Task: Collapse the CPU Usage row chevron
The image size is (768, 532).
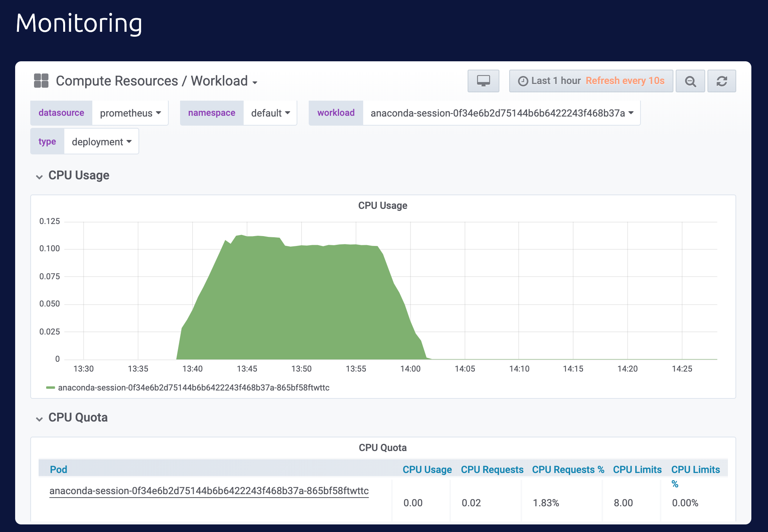Action: (39, 177)
